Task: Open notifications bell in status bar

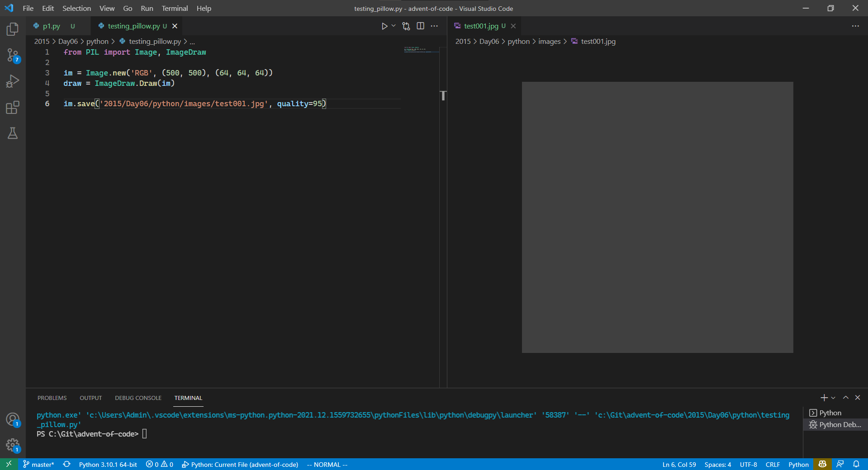Action: point(856,464)
